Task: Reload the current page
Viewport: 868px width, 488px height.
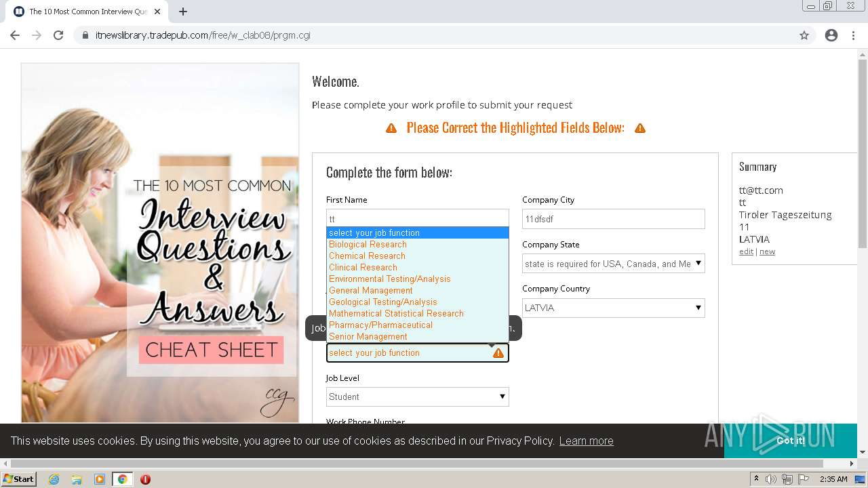Action: click(x=58, y=35)
